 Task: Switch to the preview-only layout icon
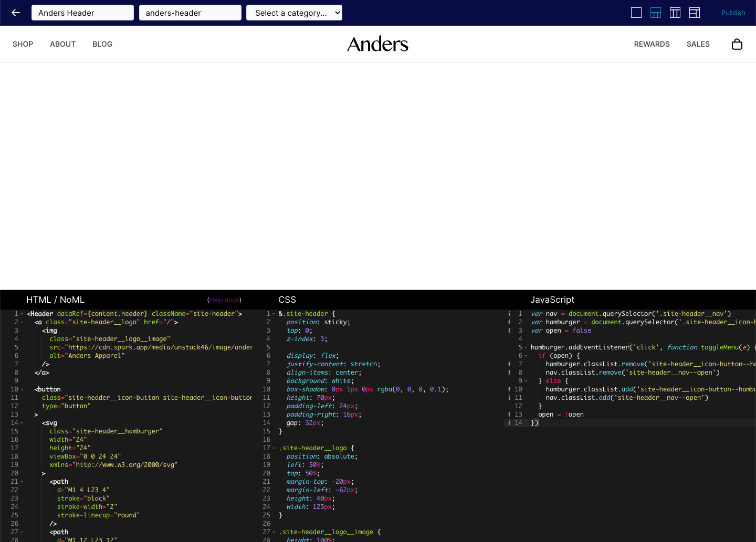[636, 13]
